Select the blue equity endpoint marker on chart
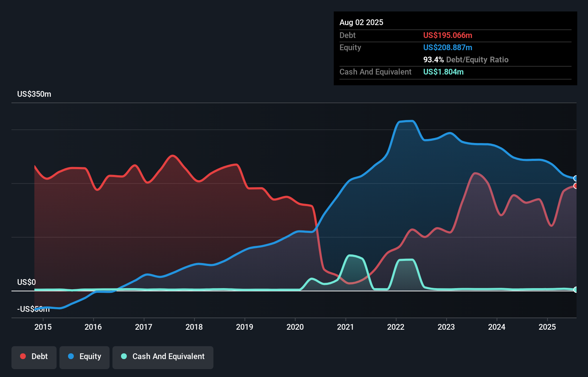The image size is (588, 377). point(575,178)
